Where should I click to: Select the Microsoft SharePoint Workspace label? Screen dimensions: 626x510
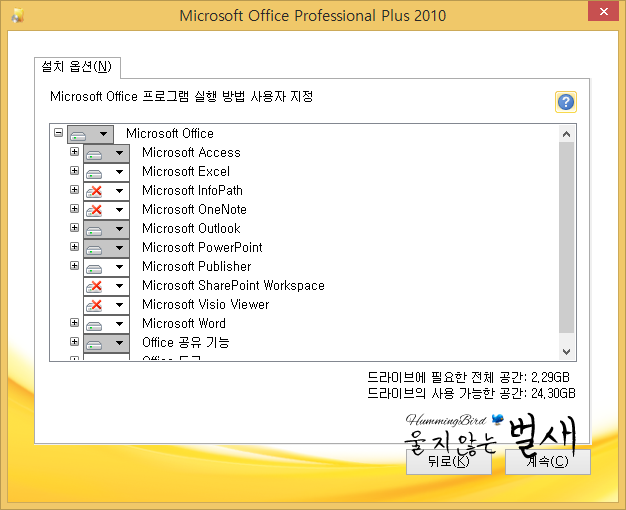[233, 286]
